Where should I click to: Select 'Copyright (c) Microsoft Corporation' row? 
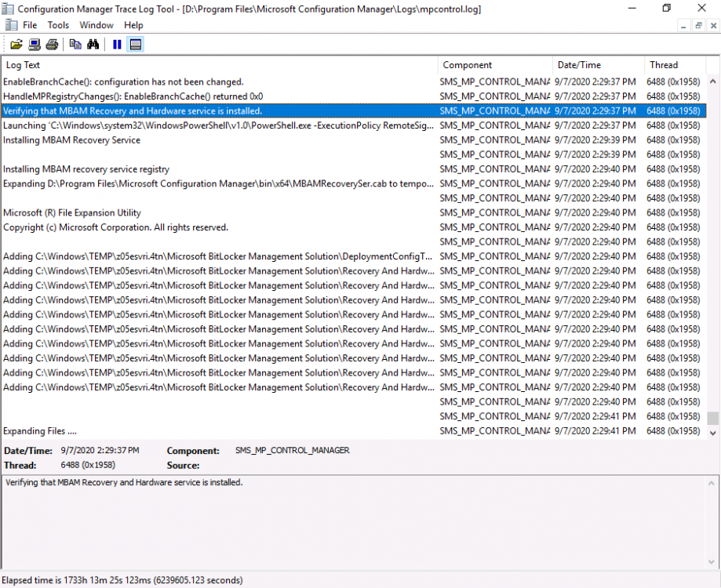click(354, 227)
